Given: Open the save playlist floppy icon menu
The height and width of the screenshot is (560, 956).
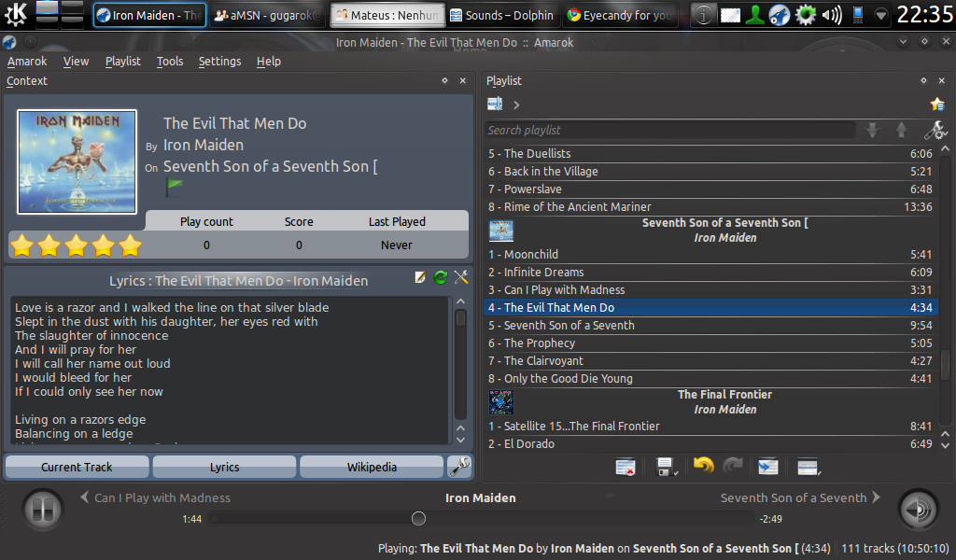Looking at the screenshot, I should click(667, 468).
